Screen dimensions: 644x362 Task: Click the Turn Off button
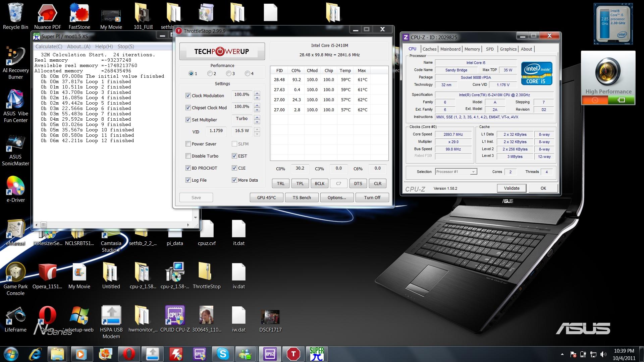pyautogui.click(x=372, y=197)
